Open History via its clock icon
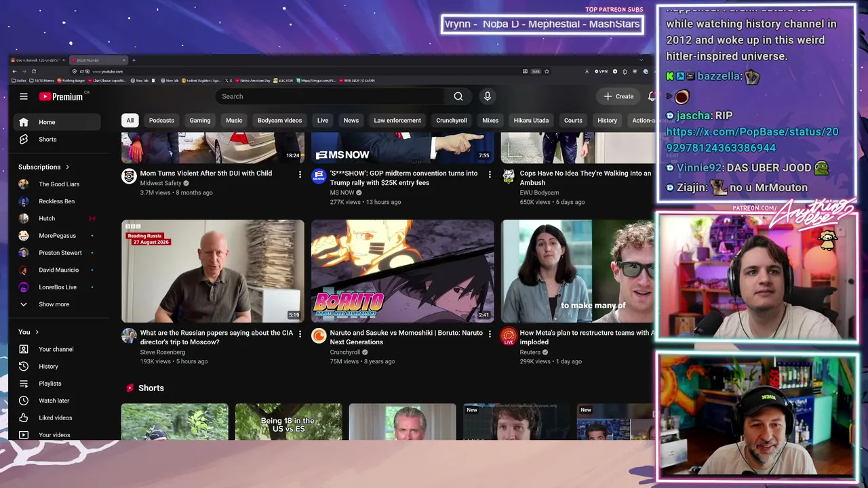868x488 pixels. pyautogui.click(x=24, y=366)
